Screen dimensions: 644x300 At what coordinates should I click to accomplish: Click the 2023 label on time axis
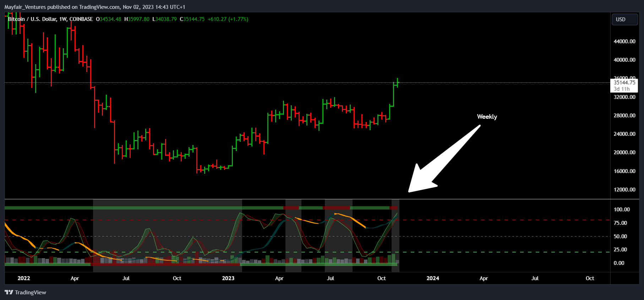click(x=228, y=278)
